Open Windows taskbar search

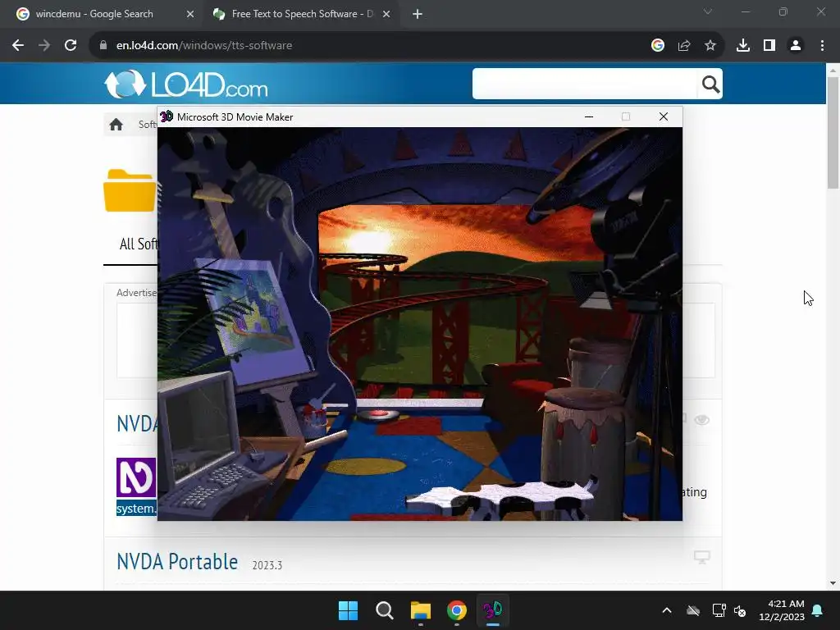pos(385,610)
